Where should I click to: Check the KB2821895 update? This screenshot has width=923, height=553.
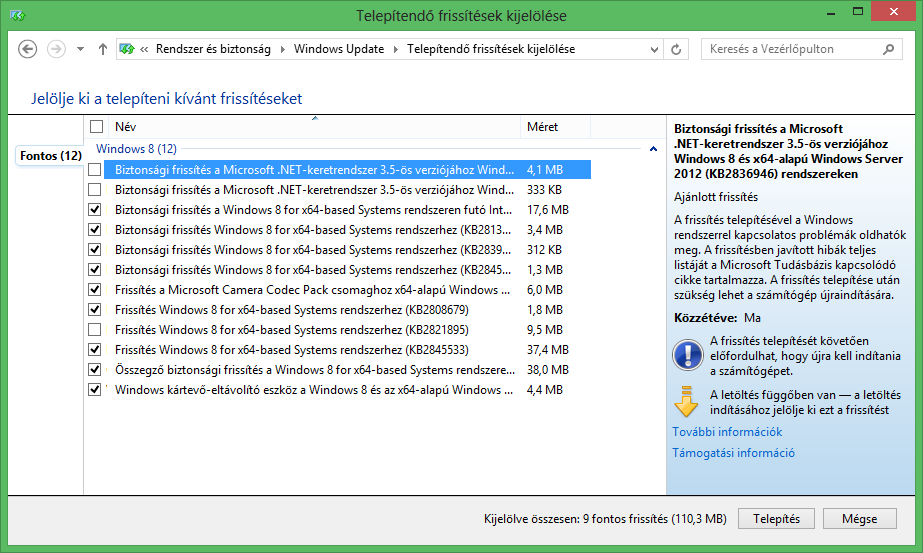point(95,330)
